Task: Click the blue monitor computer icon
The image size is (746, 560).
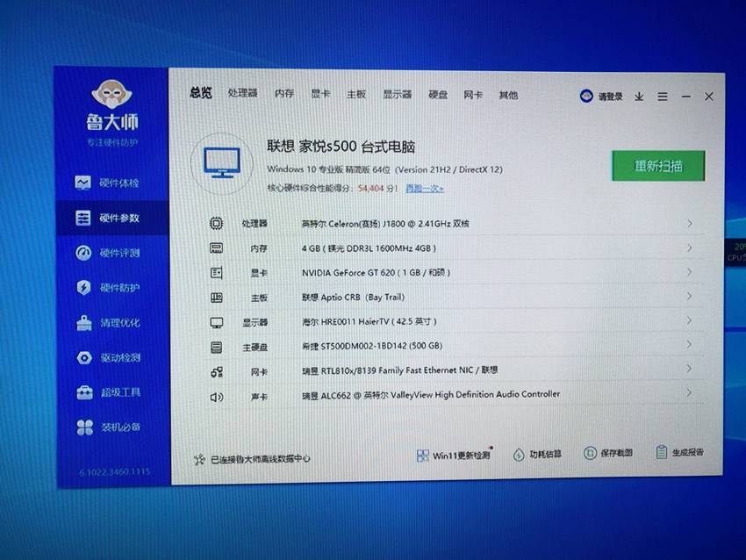Action: point(222,162)
